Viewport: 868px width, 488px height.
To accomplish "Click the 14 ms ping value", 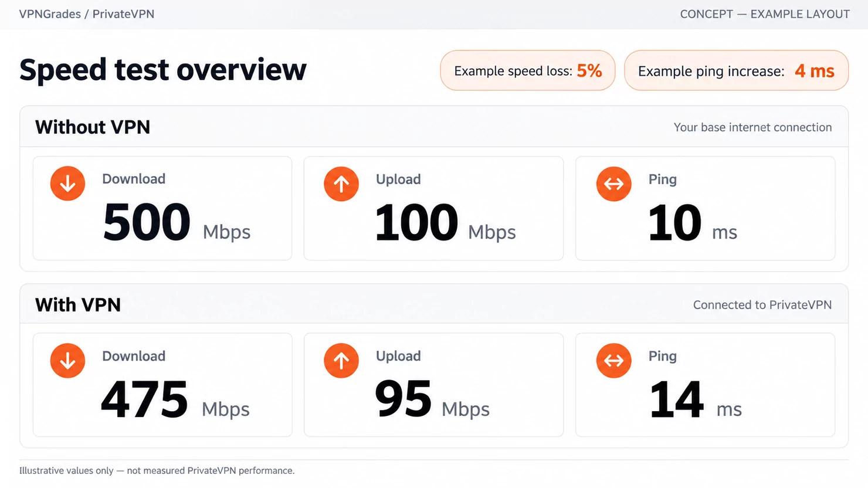I will [696, 400].
